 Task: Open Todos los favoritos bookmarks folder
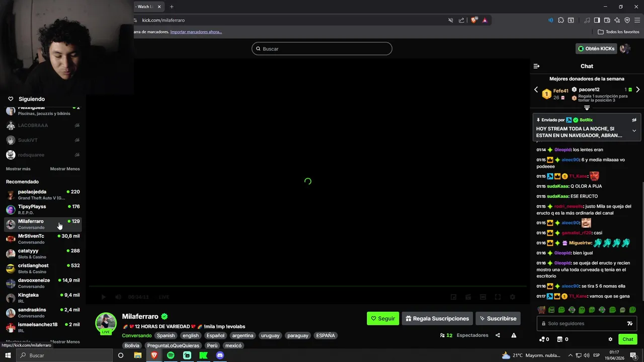pos(618,32)
